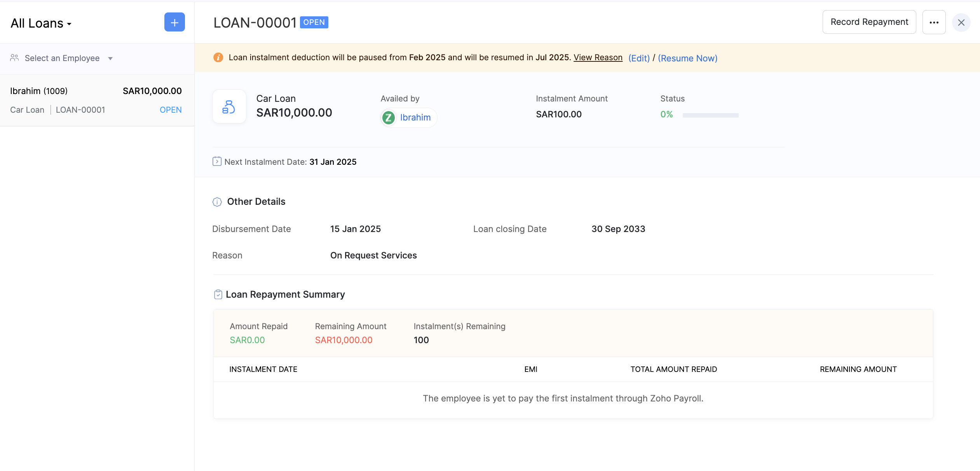Close the loan details panel

[961, 23]
